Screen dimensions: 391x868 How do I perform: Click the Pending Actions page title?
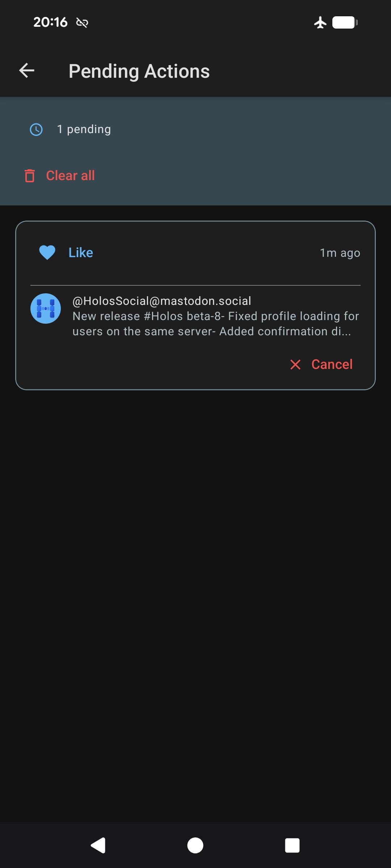[139, 71]
